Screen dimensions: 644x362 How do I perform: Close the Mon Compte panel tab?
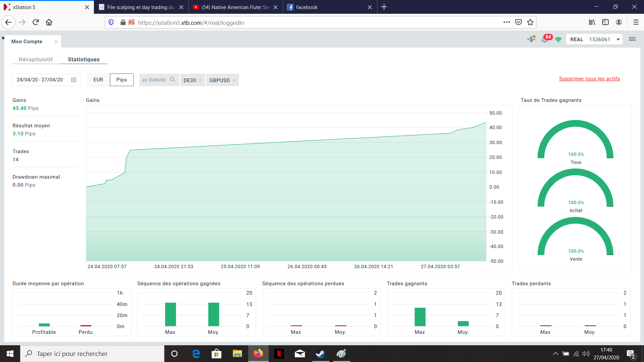click(x=56, y=42)
